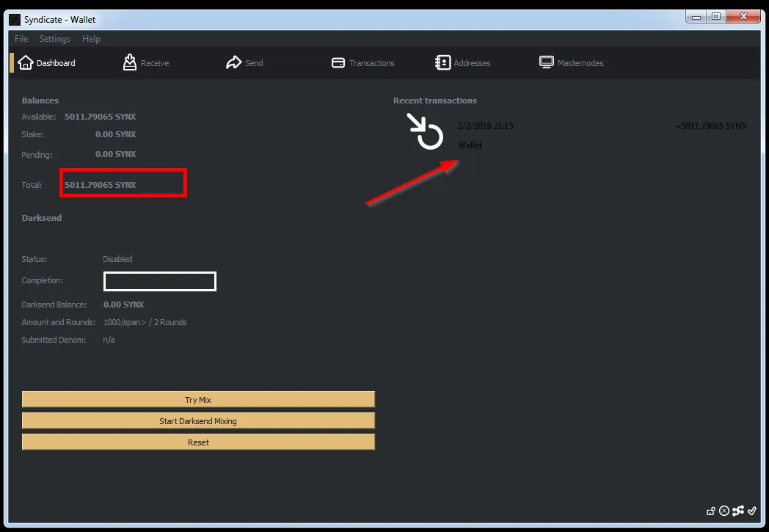
Task: Open the Help menu
Action: tap(91, 39)
